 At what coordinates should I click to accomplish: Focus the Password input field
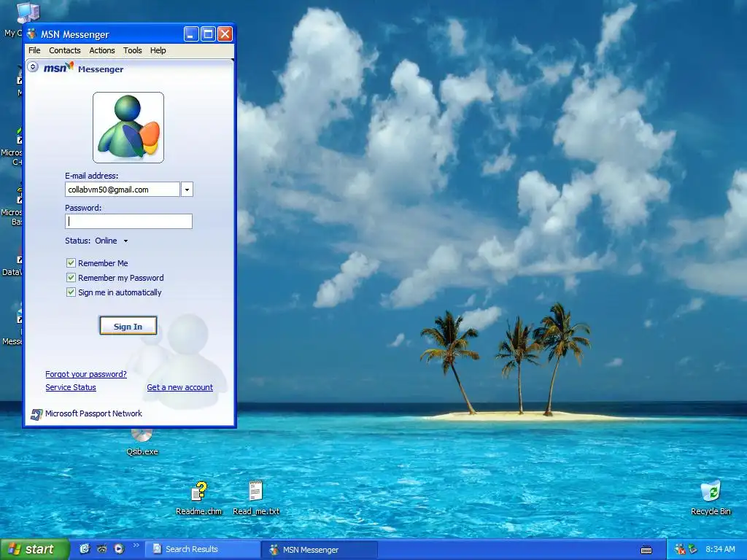pos(128,222)
